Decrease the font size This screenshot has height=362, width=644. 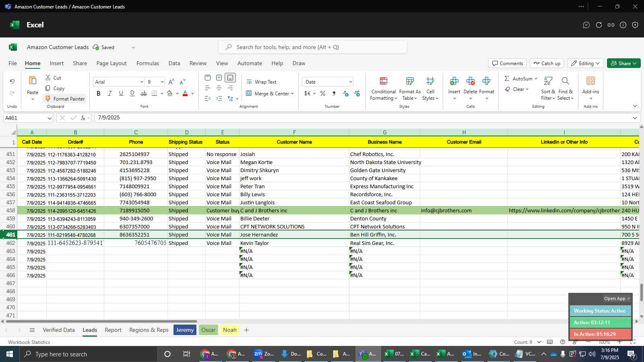coord(183,82)
